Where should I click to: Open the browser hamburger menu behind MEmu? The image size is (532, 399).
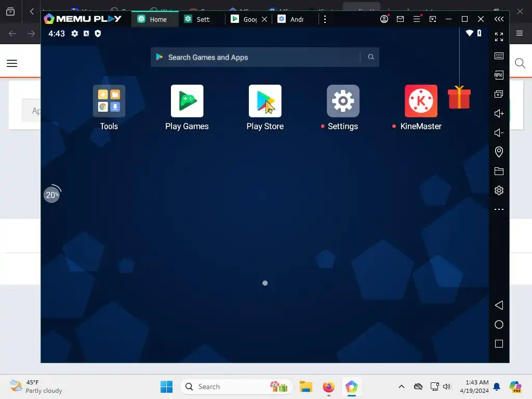[12, 63]
